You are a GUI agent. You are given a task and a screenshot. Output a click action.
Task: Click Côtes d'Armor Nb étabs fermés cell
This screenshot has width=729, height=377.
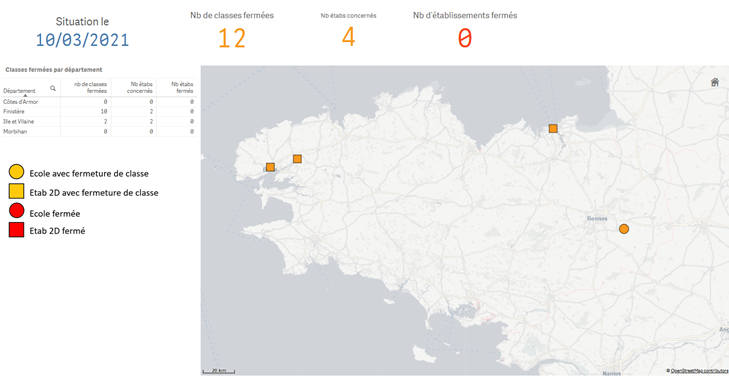coord(177,102)
